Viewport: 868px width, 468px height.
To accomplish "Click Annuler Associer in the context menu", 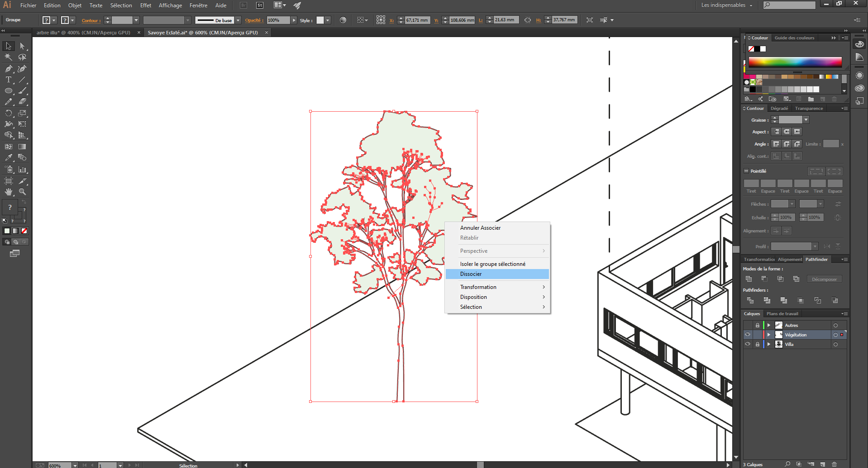I will [480, 228].
